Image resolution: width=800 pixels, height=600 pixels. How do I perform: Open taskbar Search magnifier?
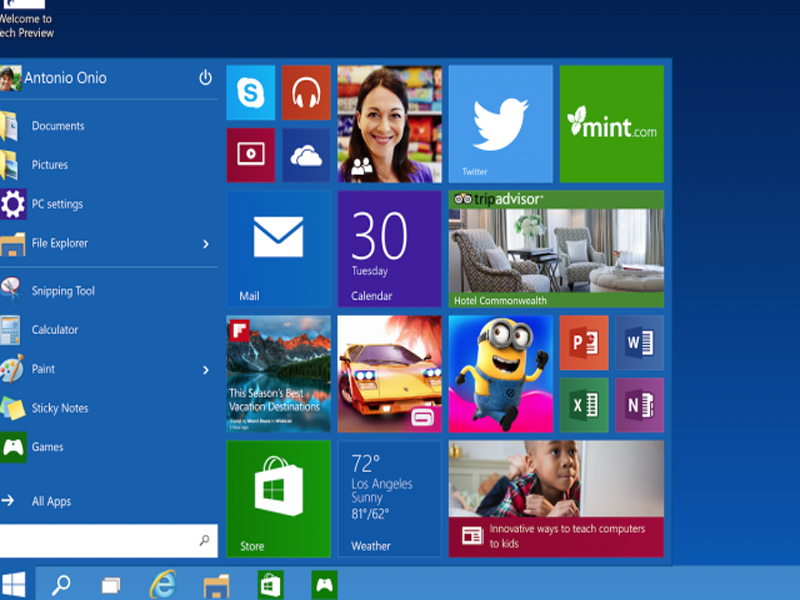[61, 585]
